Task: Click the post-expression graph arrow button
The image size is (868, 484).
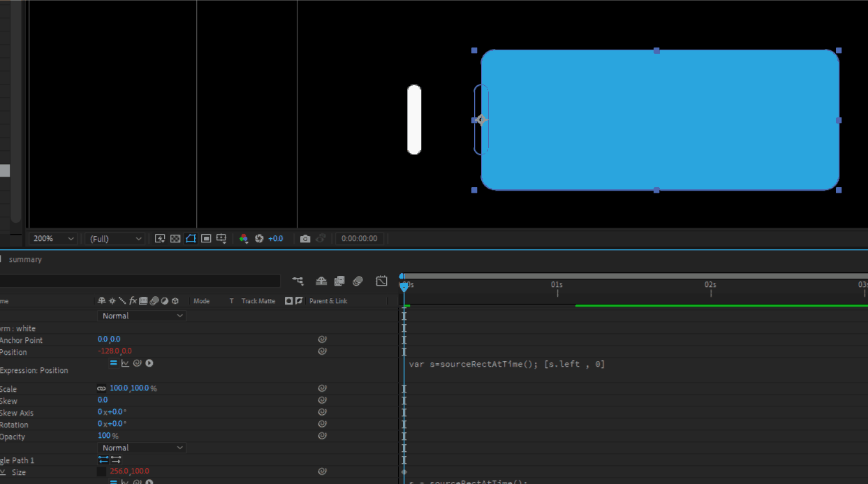Action: point(148,362)
